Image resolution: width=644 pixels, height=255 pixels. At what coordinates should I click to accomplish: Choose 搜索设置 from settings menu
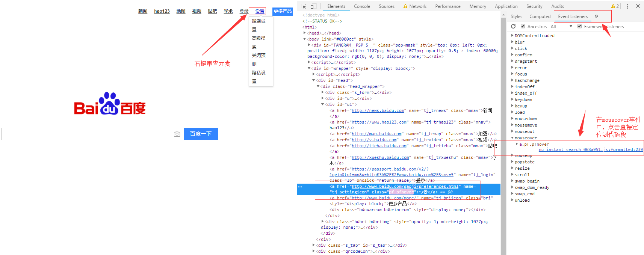pos(259,25)
